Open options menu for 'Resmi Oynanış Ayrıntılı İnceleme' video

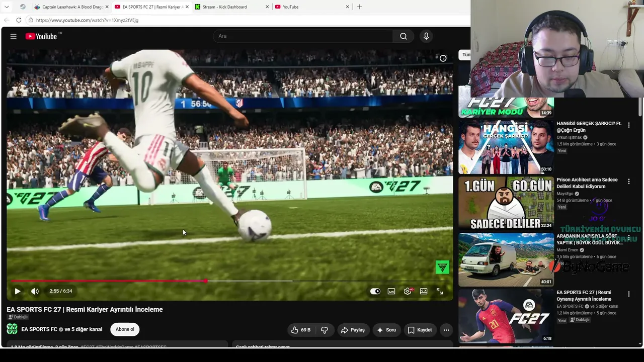(x=628, y=294)
